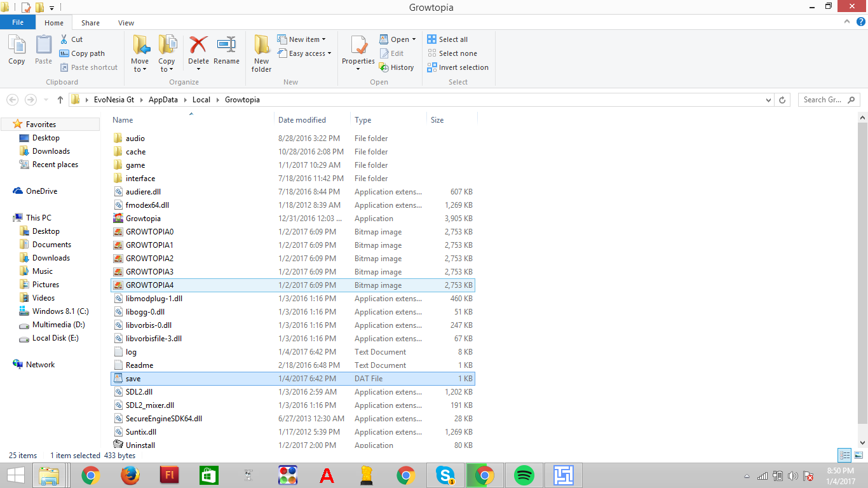
Task: Open the recent locations dropdown arrow
Action: (x=46, y=100)
